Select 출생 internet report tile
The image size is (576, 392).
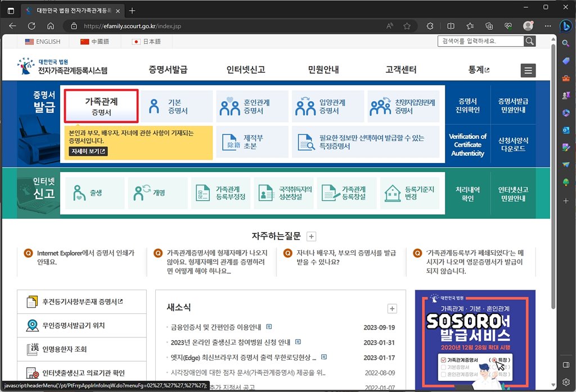(x=94, y=193)
